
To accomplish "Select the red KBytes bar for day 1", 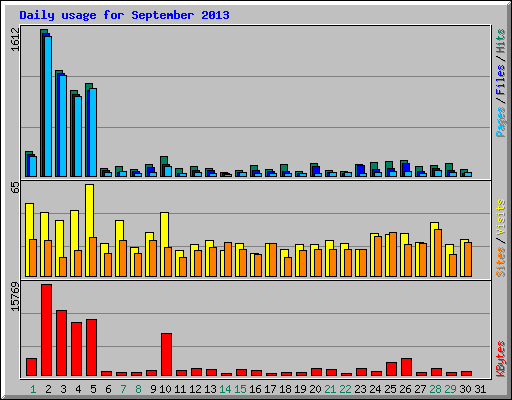I will [31, 367].
